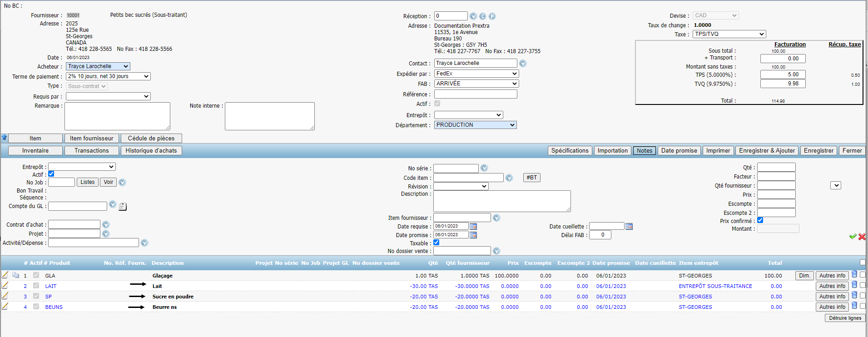Click into the Transport amount field

[x=783, y=59]
